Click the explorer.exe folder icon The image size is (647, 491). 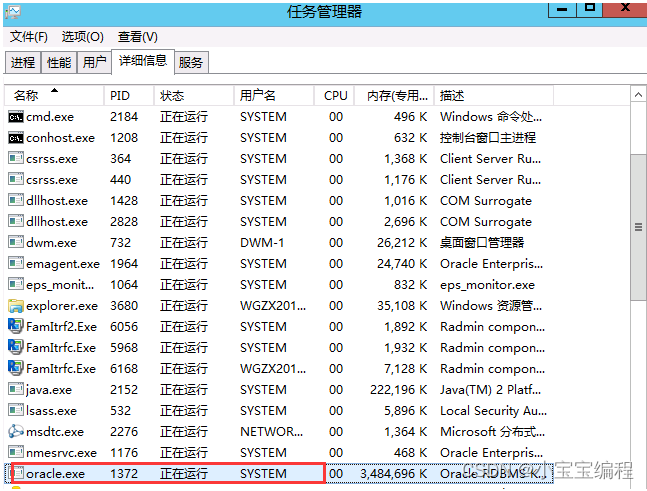click(x=16, y=306)
